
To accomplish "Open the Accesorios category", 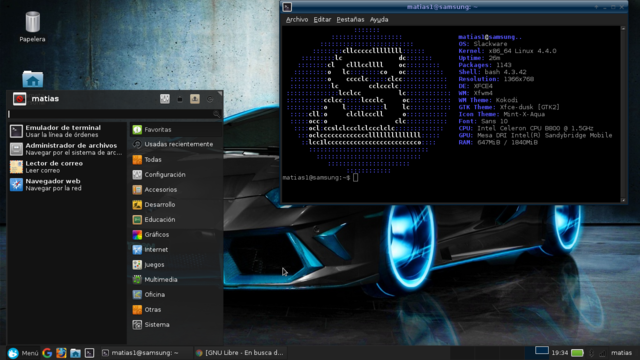I will (176, 190).
